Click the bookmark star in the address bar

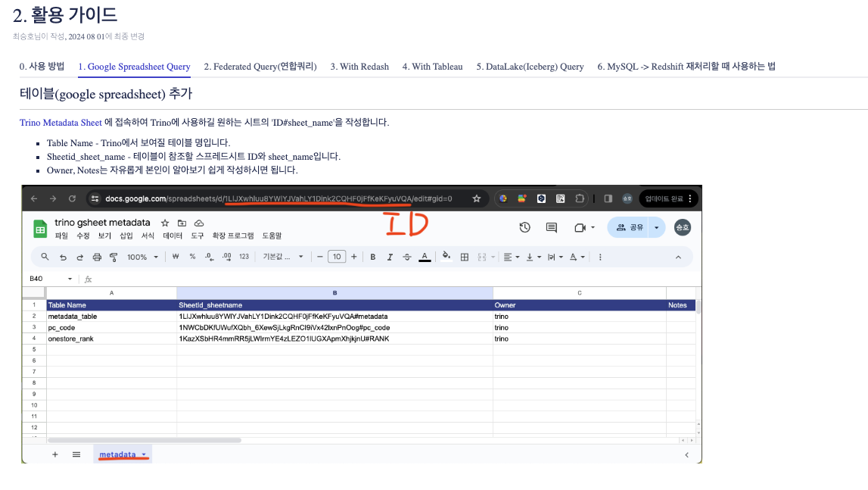[x=477, y=198]
